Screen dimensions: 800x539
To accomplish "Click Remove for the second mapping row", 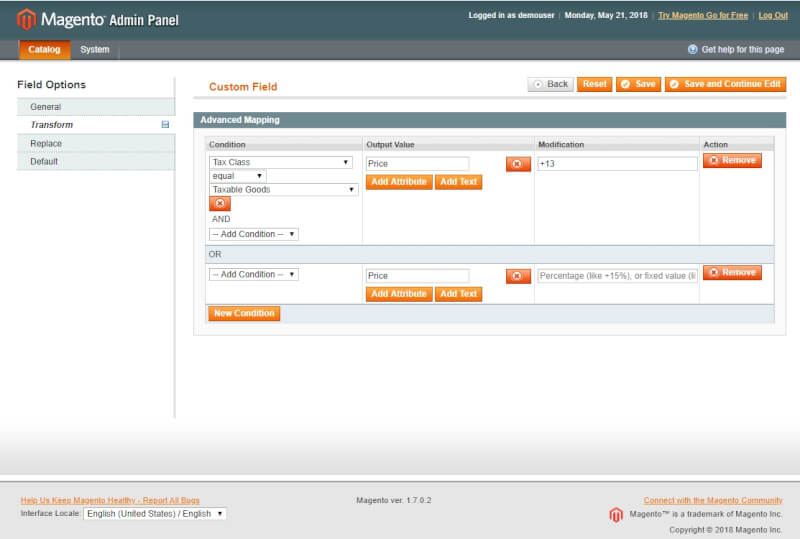I will point(732,273).
